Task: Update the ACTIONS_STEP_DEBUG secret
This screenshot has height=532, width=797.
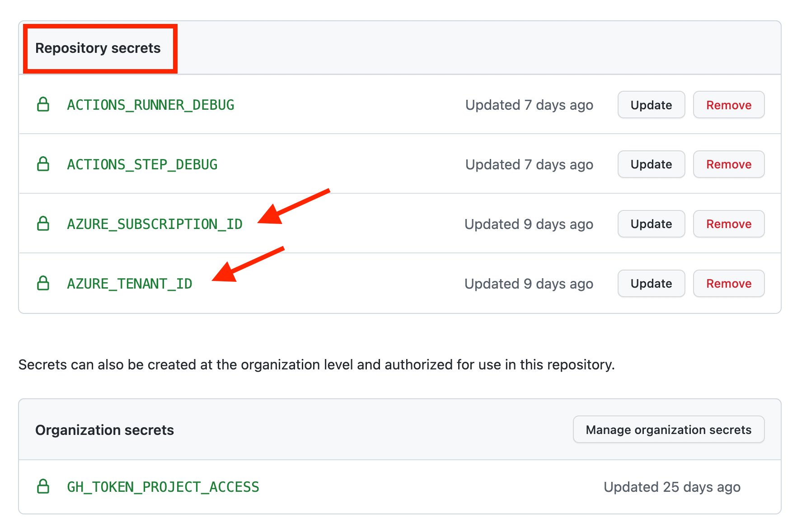Action: (x=651, y=164)
